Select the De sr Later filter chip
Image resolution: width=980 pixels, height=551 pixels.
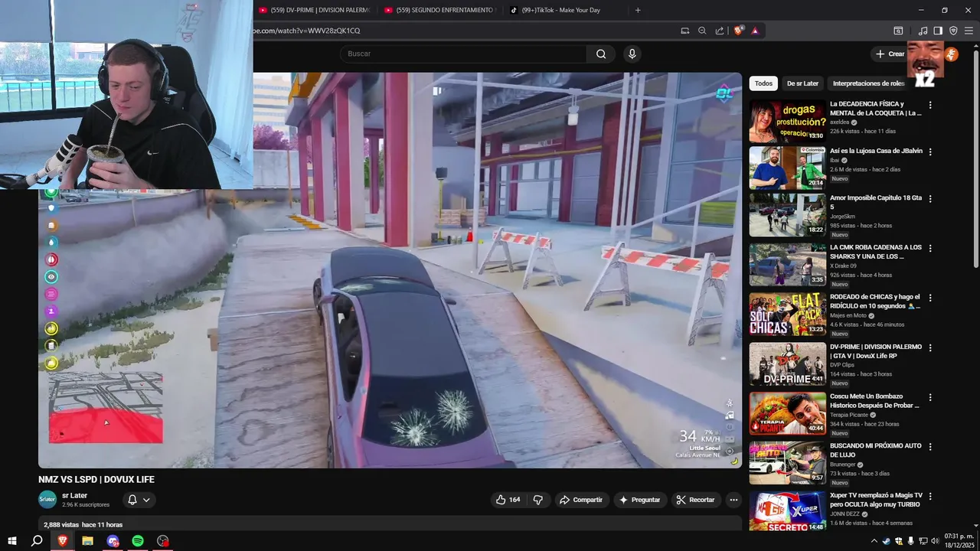(x=802, y=83)
